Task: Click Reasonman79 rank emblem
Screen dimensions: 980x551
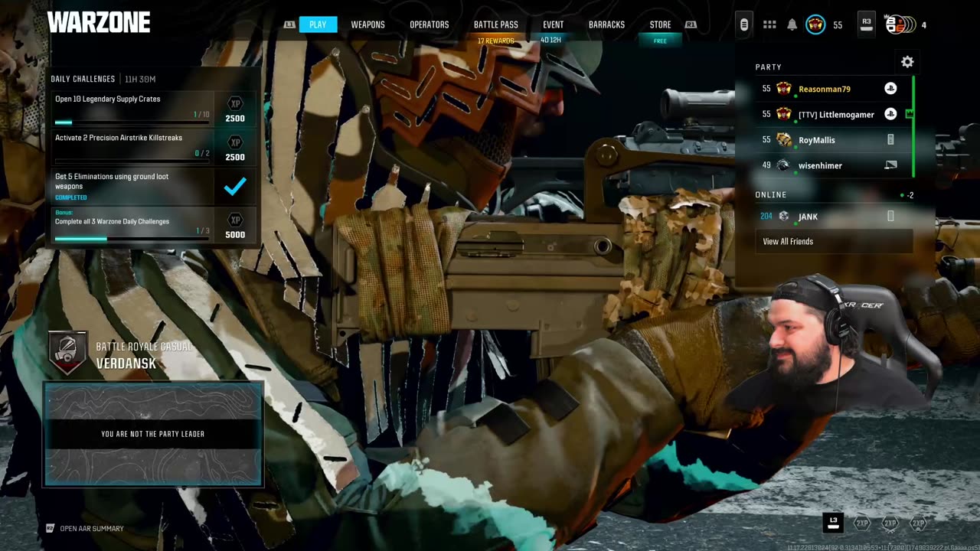Action: pos(784,89)
